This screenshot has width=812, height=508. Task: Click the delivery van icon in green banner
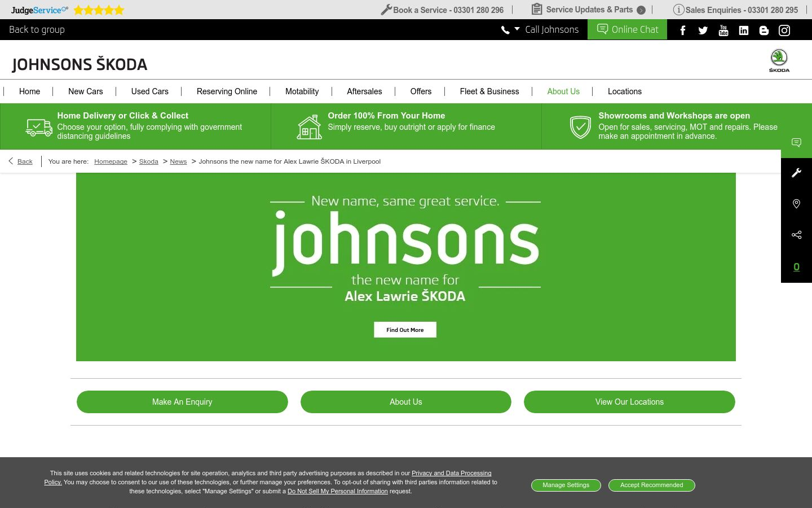click(x=39, y=127)
